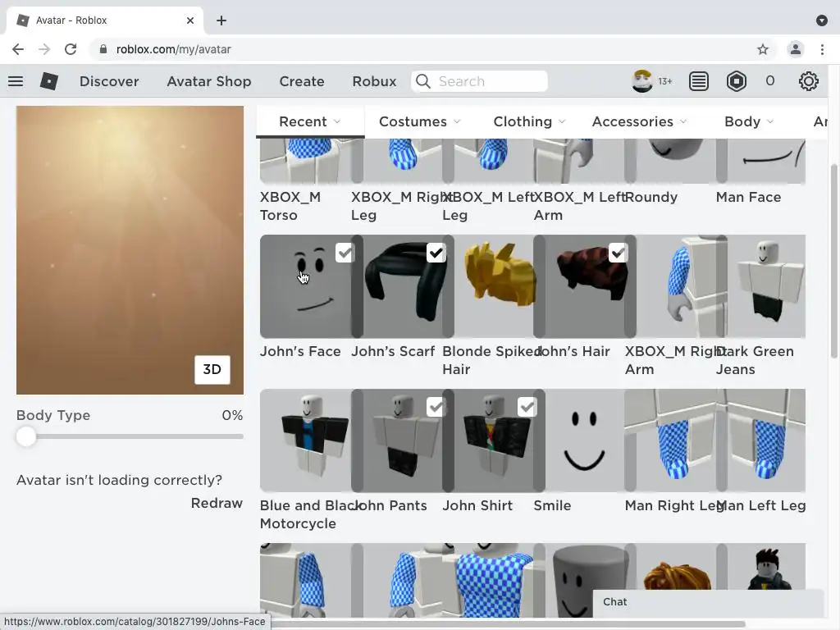840x630 pixels.
Task: Open Chrome three-dot menu
Action: coord(822,49)
